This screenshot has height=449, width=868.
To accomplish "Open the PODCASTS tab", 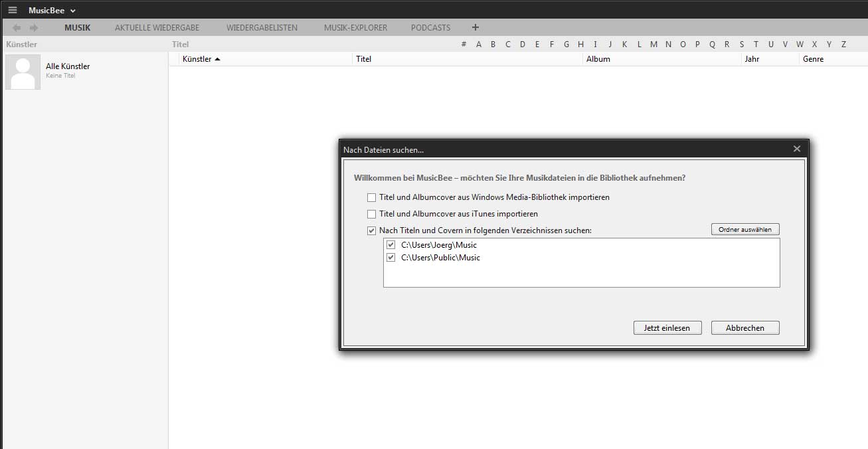I will (x=430, y=28).
